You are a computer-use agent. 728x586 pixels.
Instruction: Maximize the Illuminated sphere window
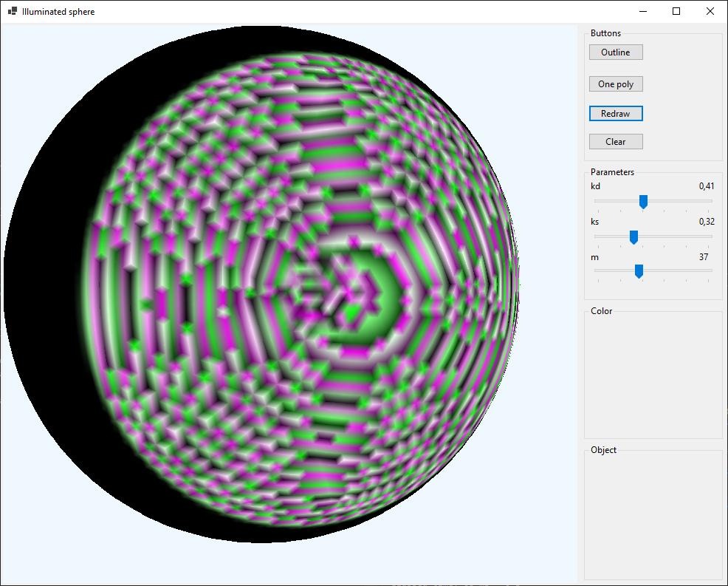(676, 11)
